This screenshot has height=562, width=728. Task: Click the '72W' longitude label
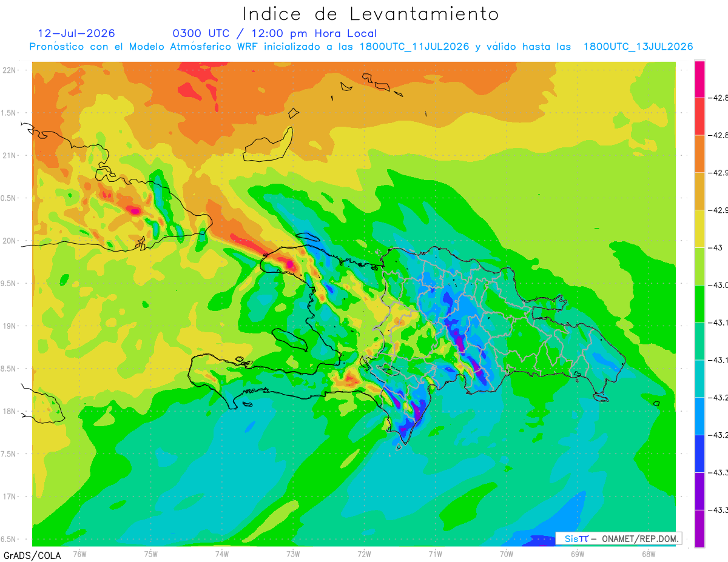364,553
